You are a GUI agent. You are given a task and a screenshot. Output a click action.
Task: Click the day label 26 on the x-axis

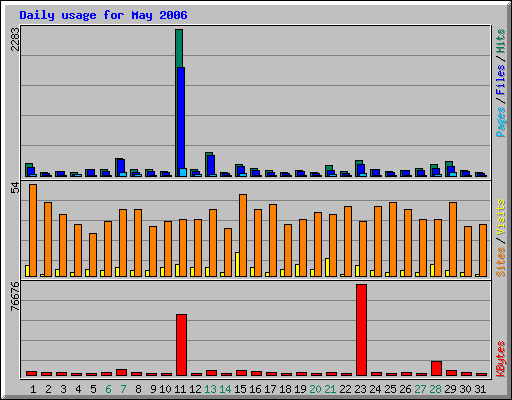405,389
